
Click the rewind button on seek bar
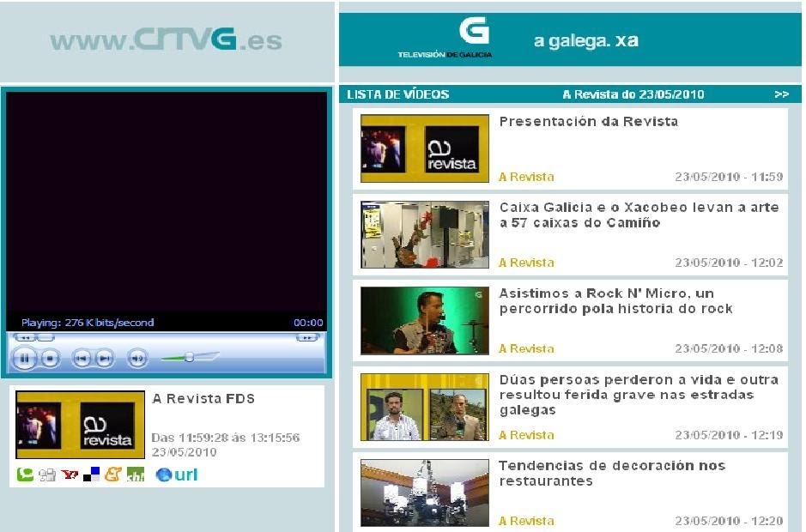25,338
